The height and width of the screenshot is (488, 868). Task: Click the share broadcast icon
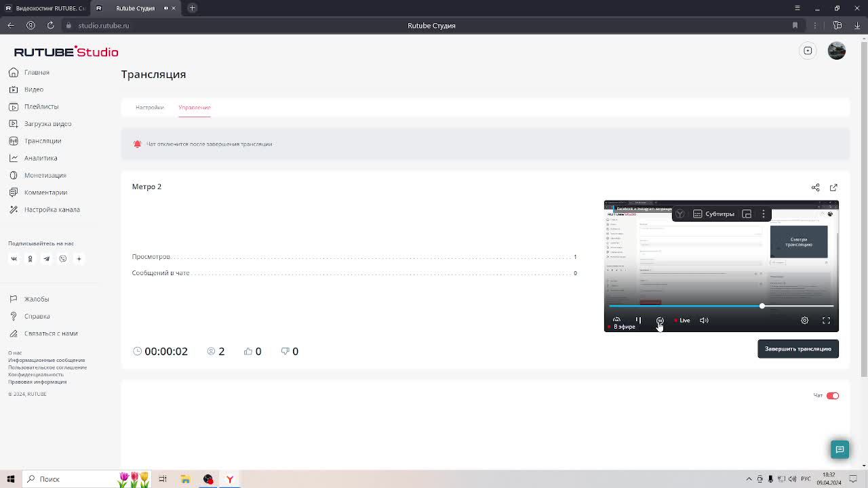pos(815,188)
